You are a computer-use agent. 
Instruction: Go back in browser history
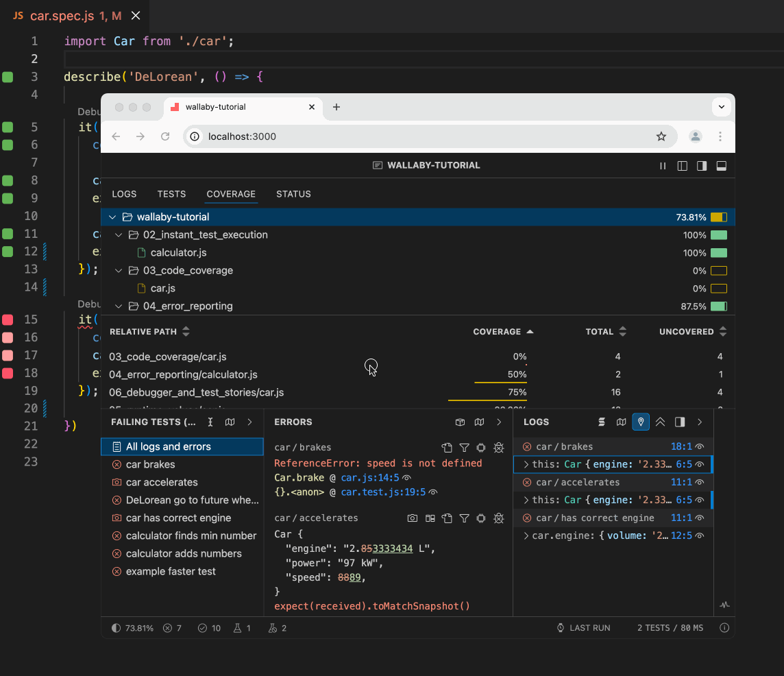[116, 136]
